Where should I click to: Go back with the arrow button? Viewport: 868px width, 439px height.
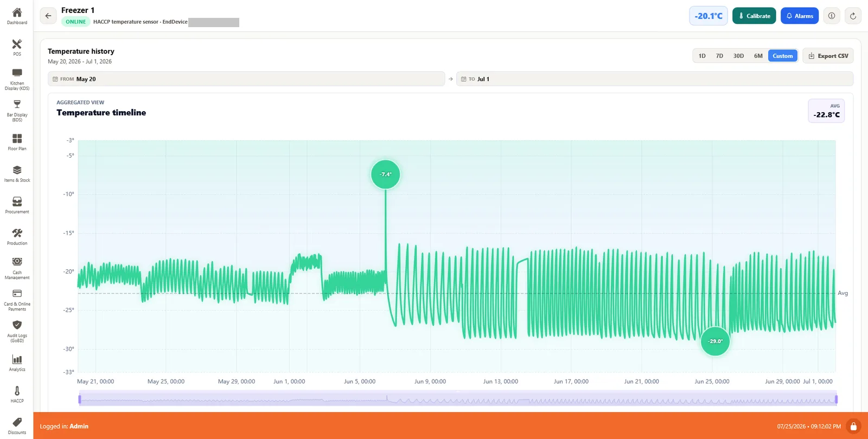point(48,16)
